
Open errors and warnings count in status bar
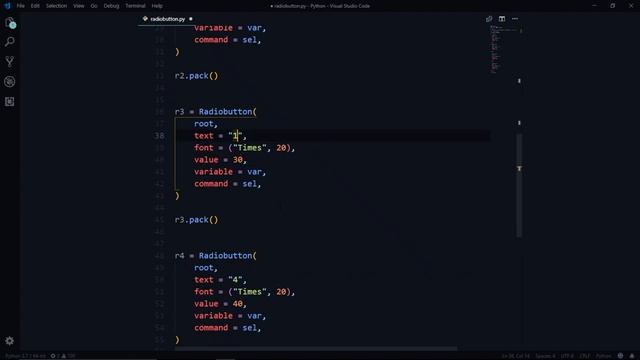tap(63, 356)
